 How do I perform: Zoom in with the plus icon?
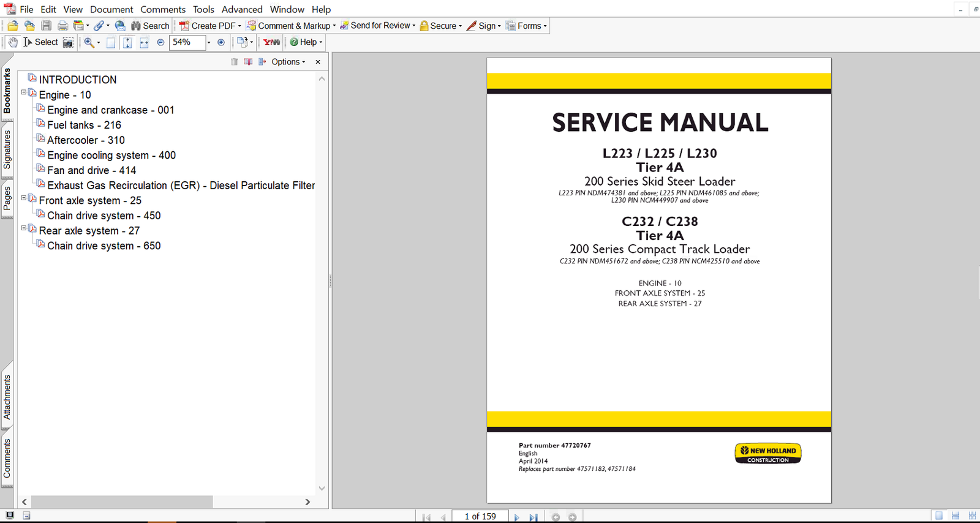pyautogui.click(x=221, y=42)
